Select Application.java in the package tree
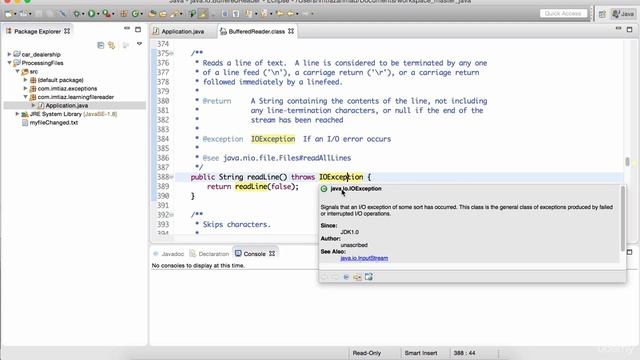Image resolution: width=640 pixels, height=360 pixels. tap(67, 105)
